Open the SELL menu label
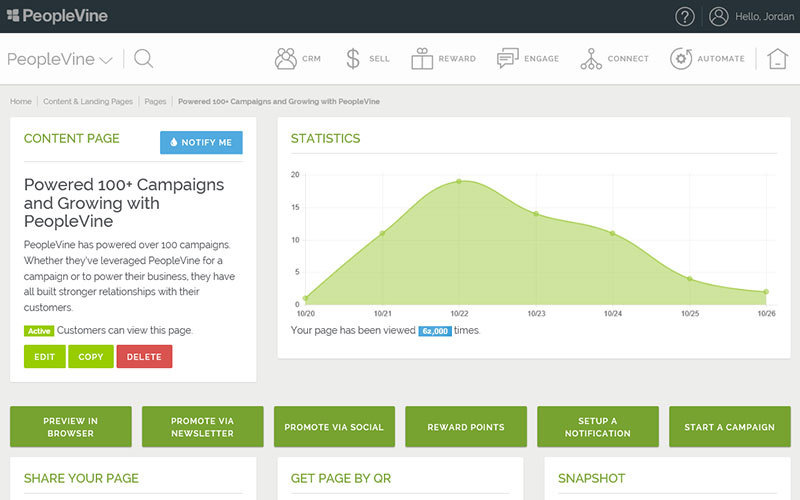Viewport: 800px width, 500px height. [379, 59]
